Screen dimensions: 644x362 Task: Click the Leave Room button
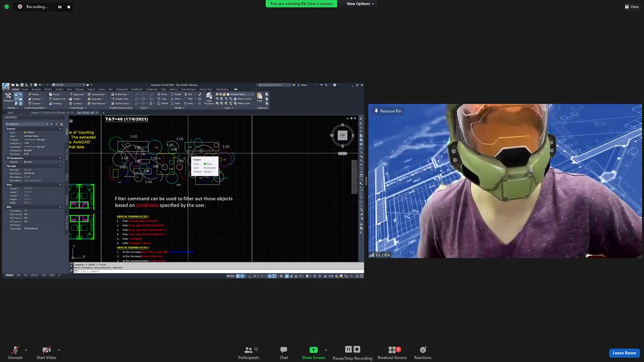coord(624,353)
